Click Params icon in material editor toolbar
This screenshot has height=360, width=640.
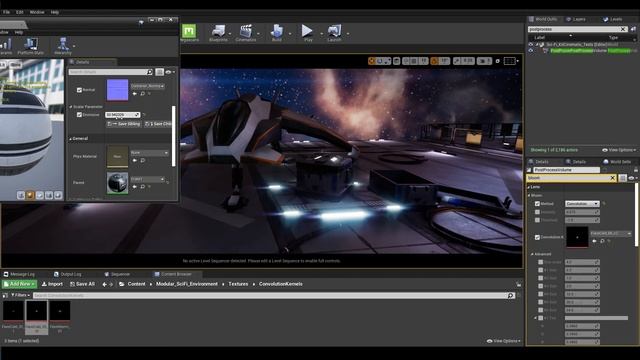point(6,44)
